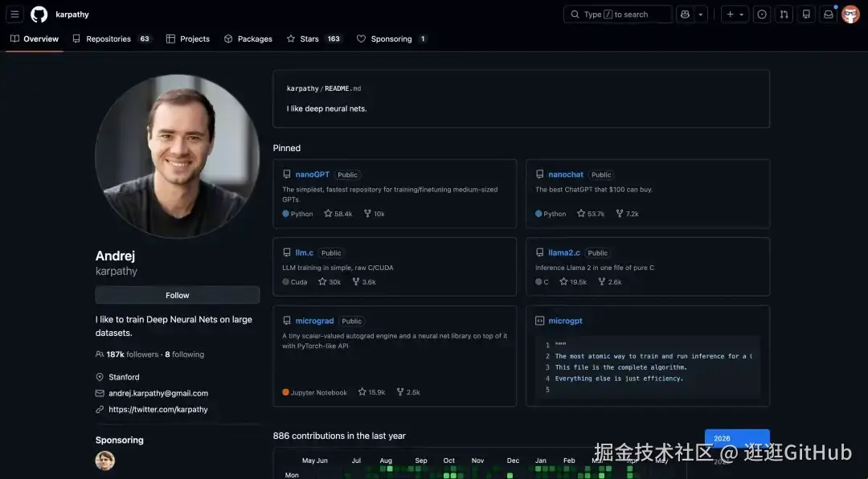Switch to the Projects tab
The height and width of the screenshot is (479, 868).
coord(188,39)
